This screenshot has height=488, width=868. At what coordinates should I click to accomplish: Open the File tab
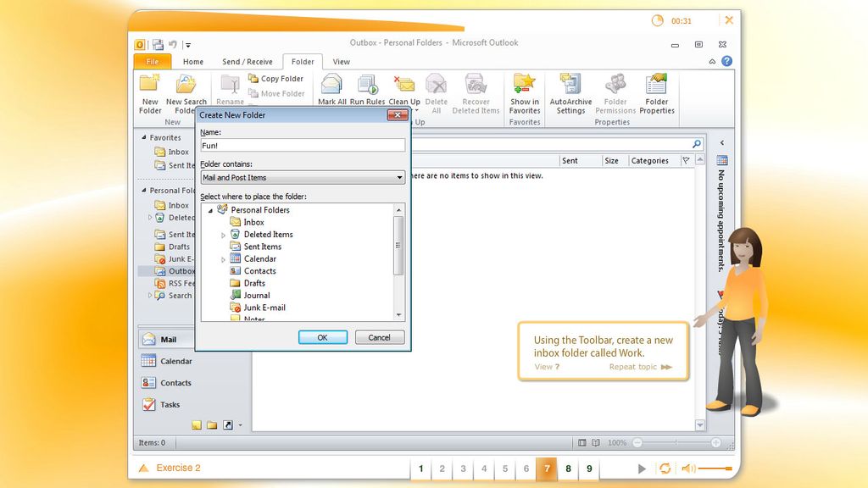click(x=153, y=61)
